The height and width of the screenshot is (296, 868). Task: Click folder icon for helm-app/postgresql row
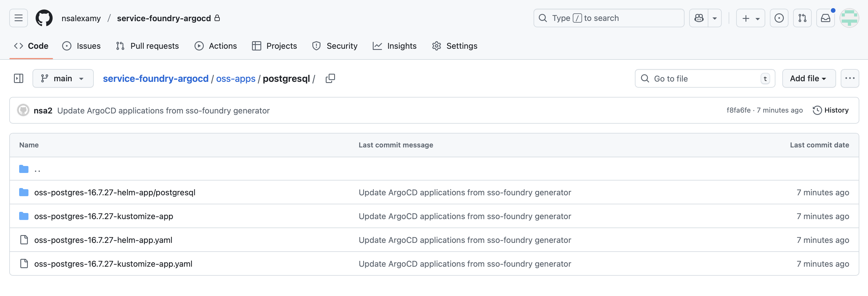[24, 192]
